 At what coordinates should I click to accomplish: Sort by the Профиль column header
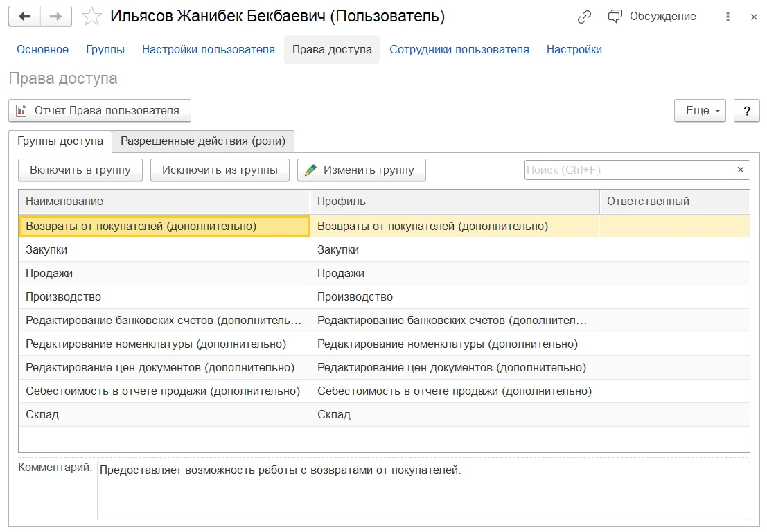[455, 202]
